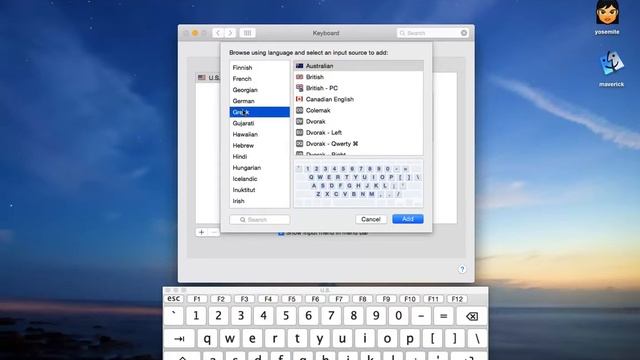Click the q key on Keyboard Viewer
This screenshot has height=360, width=640.
click(207, 339)
